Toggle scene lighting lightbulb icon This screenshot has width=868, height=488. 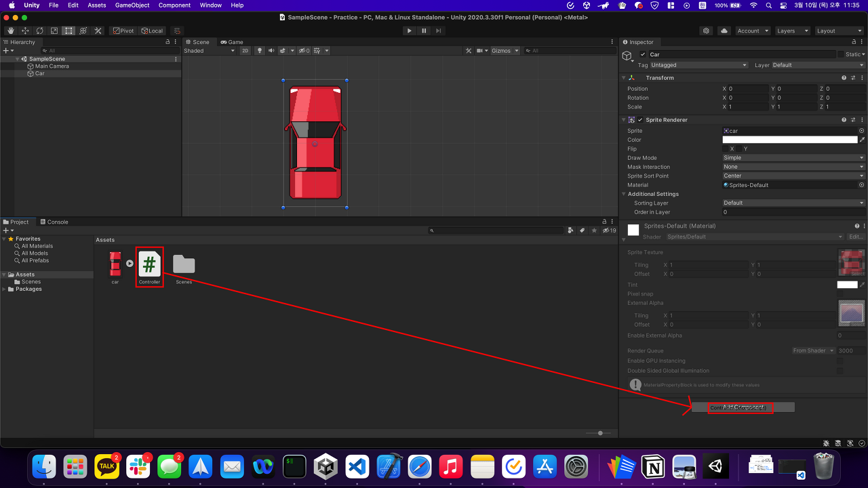(x=259, y=51)
